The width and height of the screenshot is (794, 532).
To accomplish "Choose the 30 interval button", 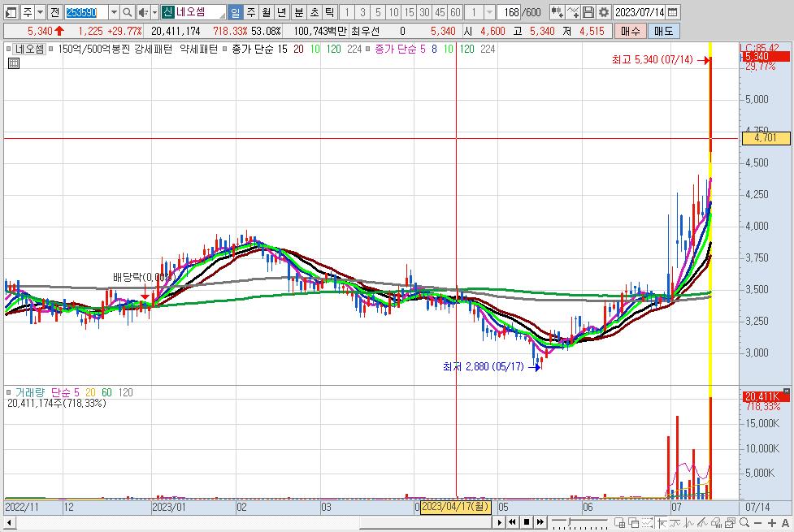I will pyautogui.click(x=425, y=11).
